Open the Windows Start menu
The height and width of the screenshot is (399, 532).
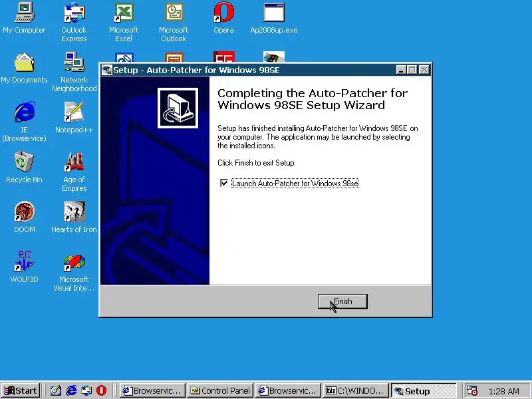pyautogui.click(x=21, y=390)
